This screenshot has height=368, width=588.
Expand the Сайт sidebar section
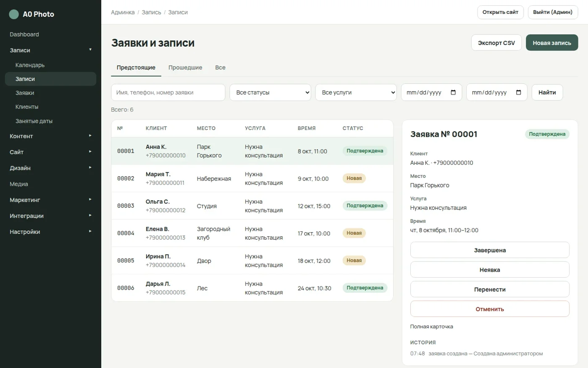(50, 152)
